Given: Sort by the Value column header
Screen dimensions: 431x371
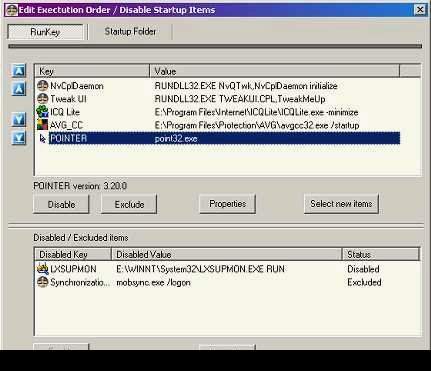Looking at the screenshot, I should (x=275, y=71).
